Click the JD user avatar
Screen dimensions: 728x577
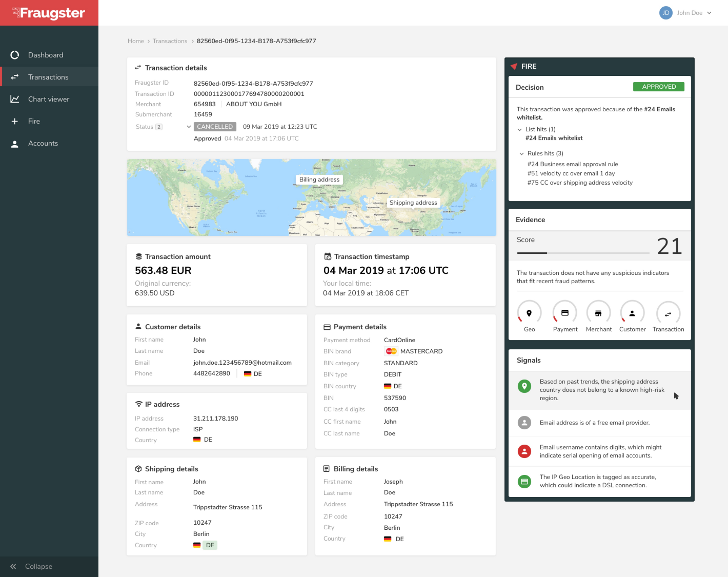click(665, 13)
